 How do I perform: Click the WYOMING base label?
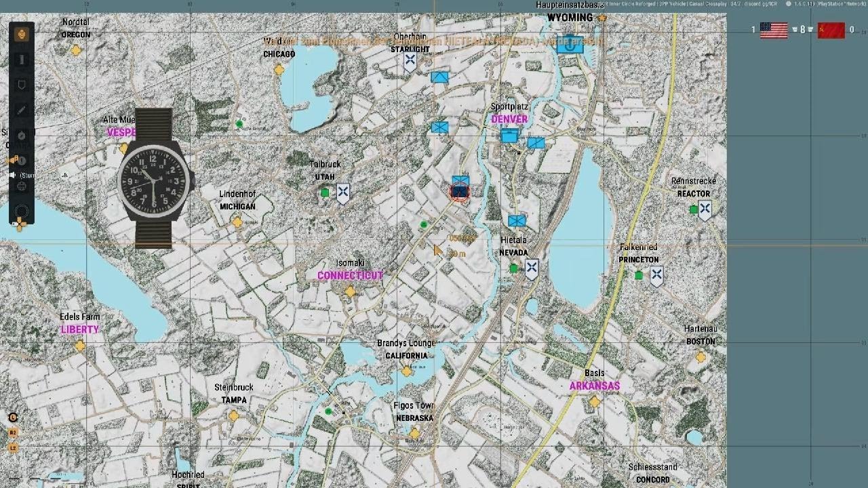point(570,18)
